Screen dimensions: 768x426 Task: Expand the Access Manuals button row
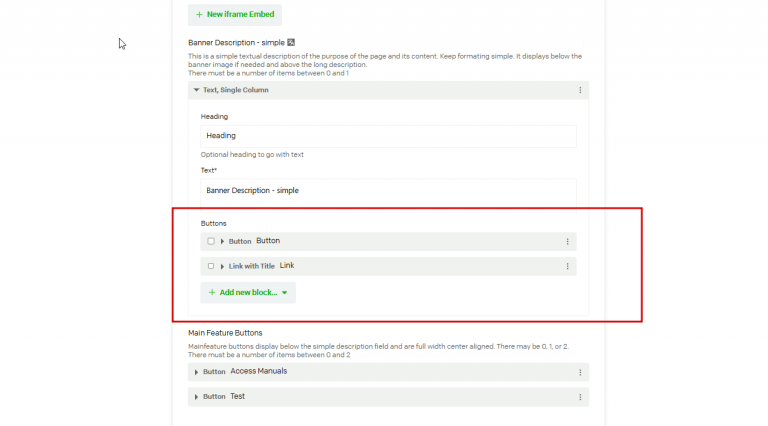(196, 372)
